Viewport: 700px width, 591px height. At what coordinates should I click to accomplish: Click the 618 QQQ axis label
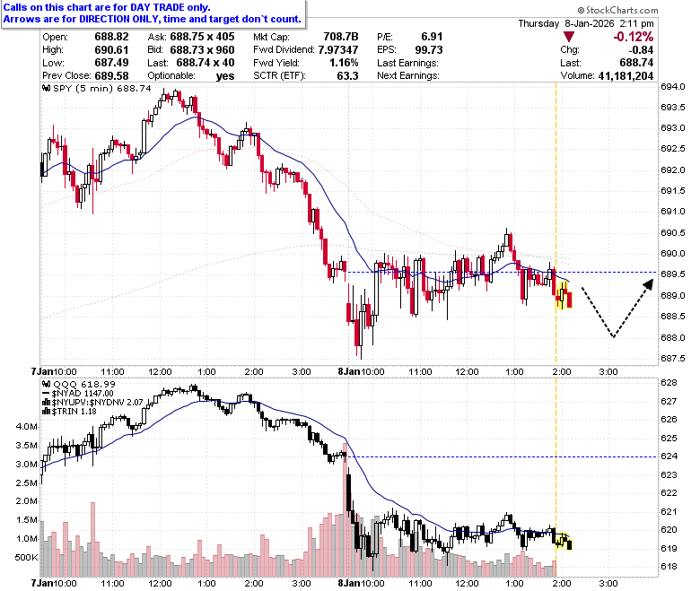tap(669, 567)
